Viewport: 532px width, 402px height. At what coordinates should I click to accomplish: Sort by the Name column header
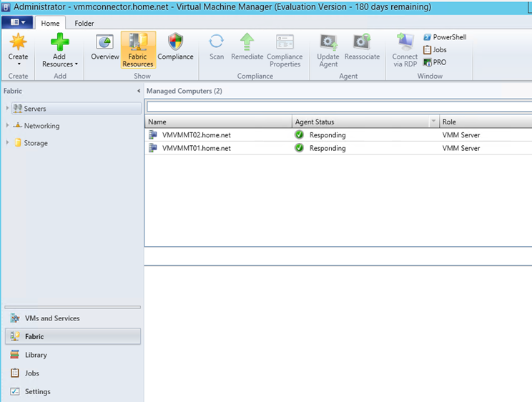pos(218,122)
